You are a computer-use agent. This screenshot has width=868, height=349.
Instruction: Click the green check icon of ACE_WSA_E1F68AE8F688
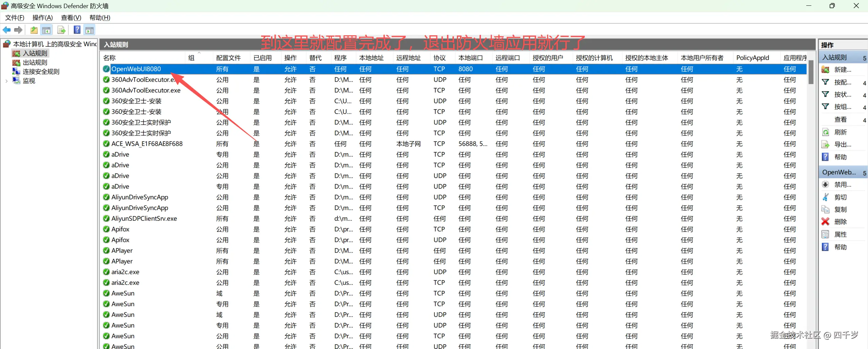[x=106, y=144]
